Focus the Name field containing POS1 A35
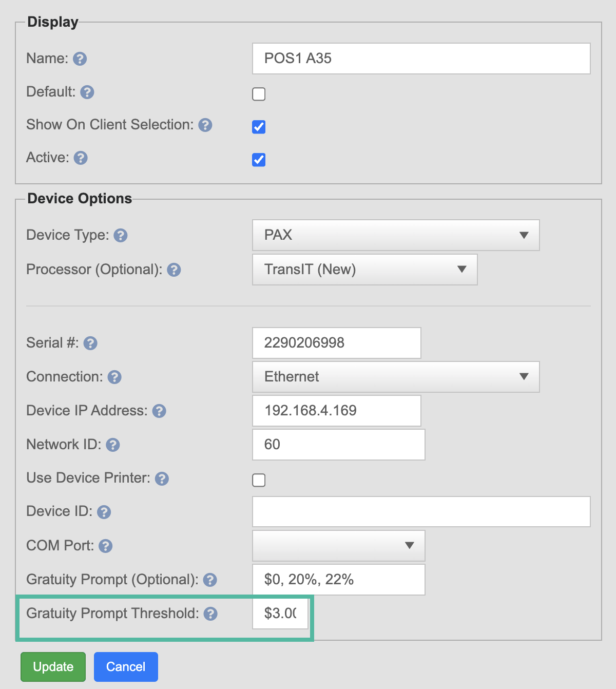This screenshot has height=689, width=616. 421,59
